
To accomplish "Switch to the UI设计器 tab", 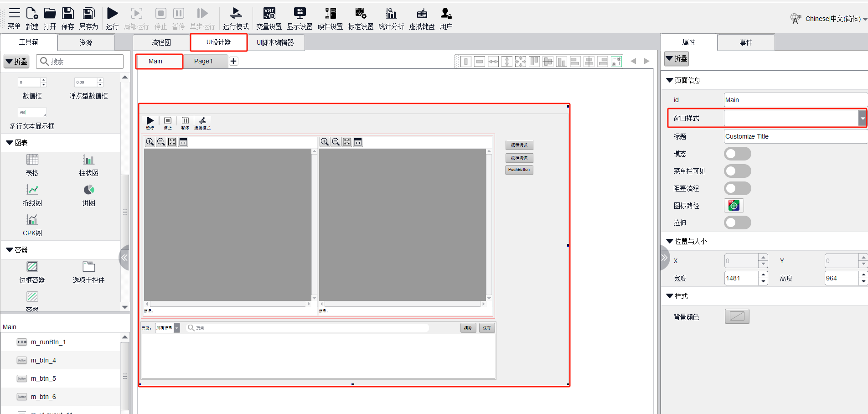I will pos(219,42).
